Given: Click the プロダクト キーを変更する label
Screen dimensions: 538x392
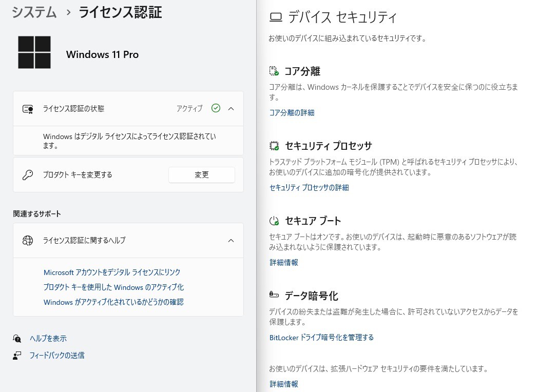Looking at the screenshot, I should pos(78,175).
